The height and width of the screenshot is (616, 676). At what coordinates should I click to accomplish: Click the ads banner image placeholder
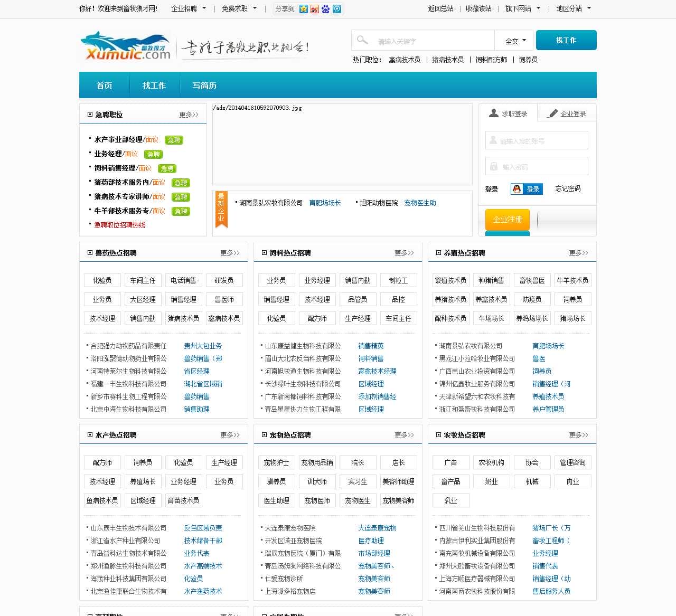tap(342, 144)
